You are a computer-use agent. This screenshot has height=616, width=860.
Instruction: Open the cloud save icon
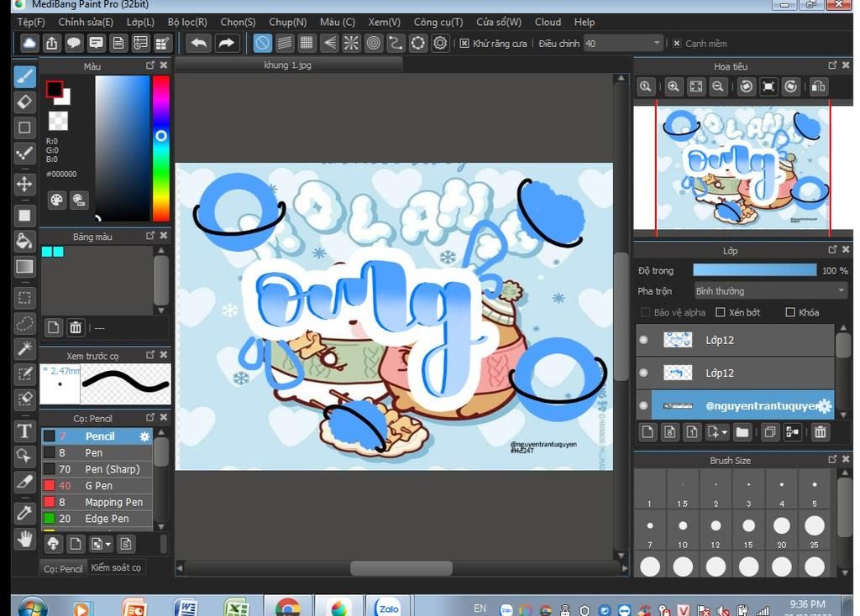(29, 43)
